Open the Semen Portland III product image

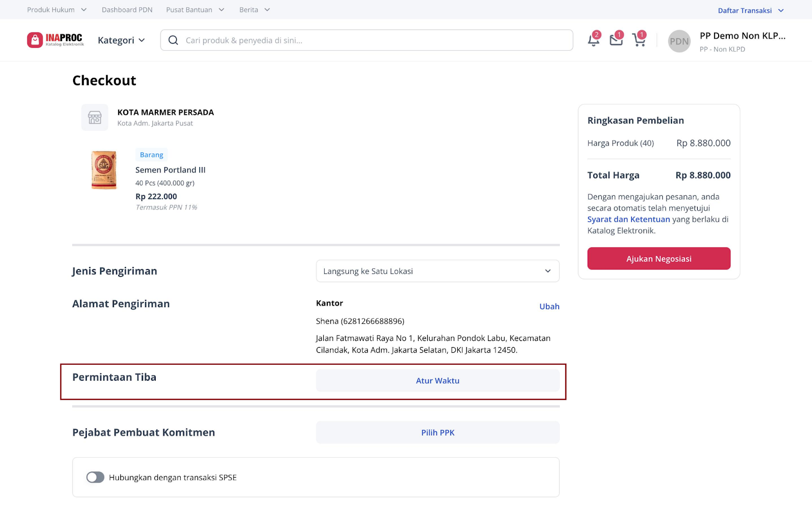click(x=104, y=170)
